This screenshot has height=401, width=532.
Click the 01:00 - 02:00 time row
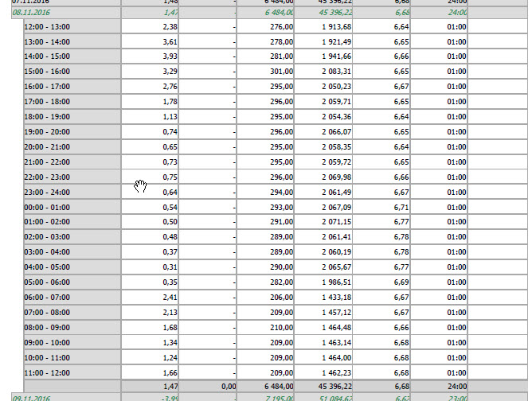point(276,222)
